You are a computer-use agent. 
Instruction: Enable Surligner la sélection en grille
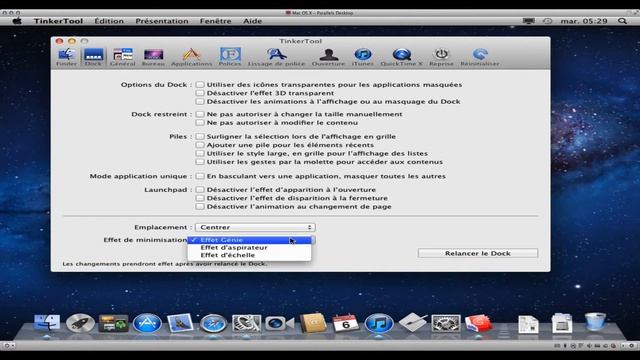click(x=200, y=136)
